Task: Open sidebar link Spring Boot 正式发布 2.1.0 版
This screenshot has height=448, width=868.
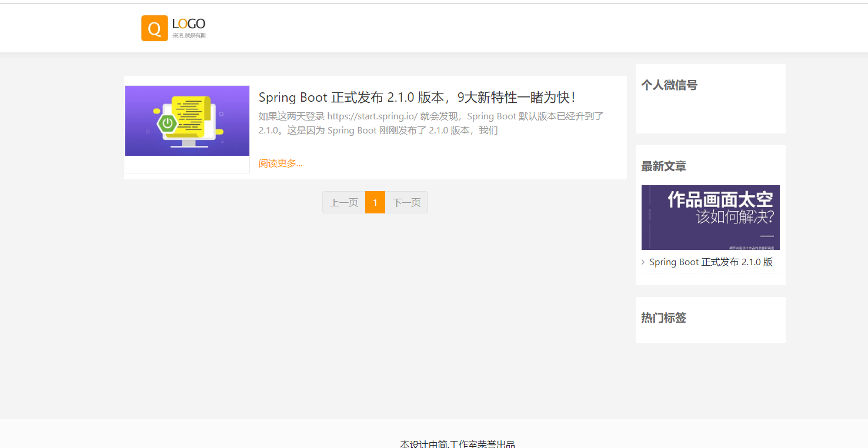Action: click(711, 262)
